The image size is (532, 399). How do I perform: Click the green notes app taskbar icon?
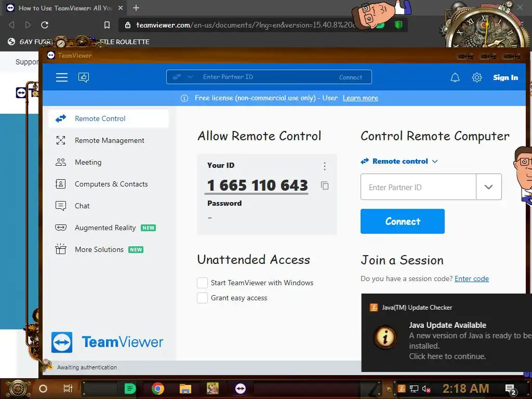point(130,389)
